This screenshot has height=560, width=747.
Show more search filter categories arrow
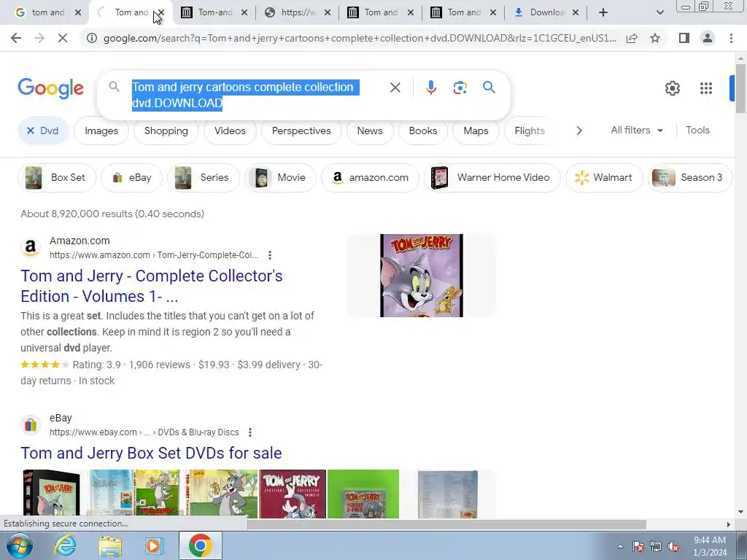click(x=578, y=131)
